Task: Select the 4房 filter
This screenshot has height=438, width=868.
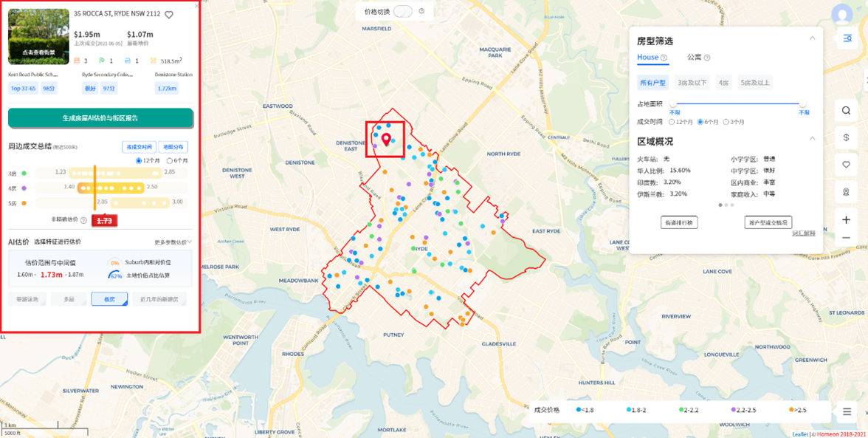Action: (x=724, y=83)
